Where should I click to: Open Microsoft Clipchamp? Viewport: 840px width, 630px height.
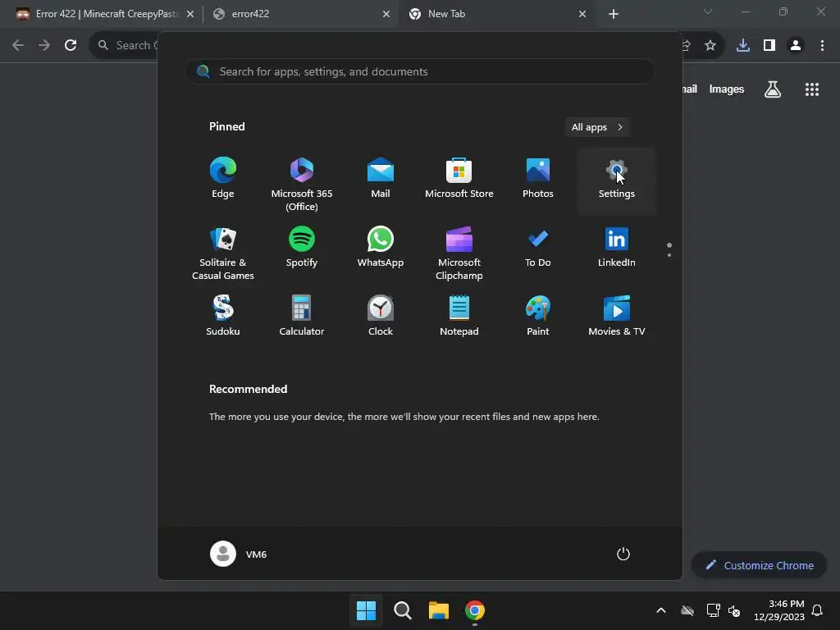(459, 252)
